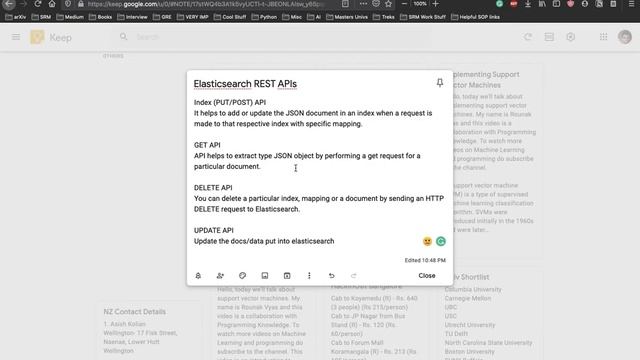Open the NZ Contact Details note behind
This screenshot has width=640, height=360.
click(148, 331)
